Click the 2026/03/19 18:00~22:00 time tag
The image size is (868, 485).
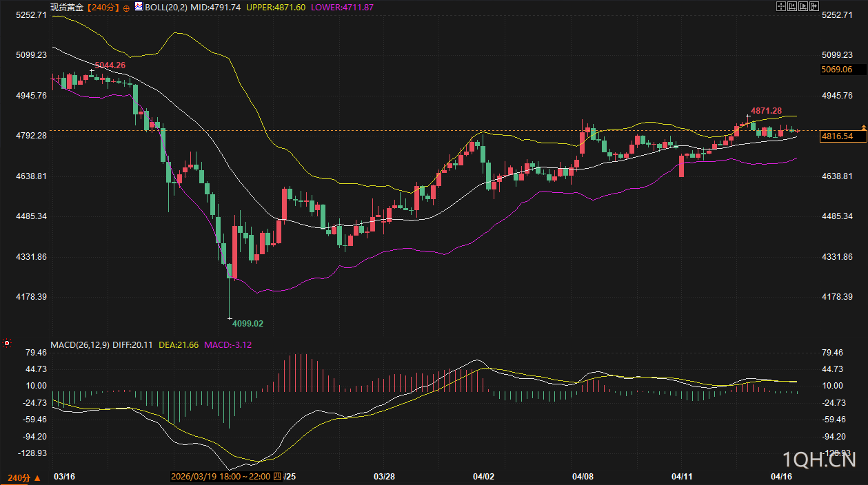click(227, 477)
